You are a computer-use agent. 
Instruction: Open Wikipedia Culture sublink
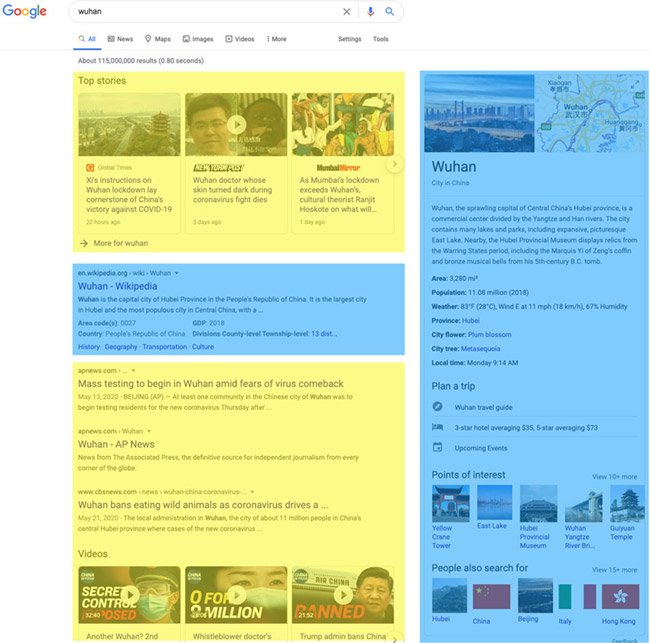[203, 347]
